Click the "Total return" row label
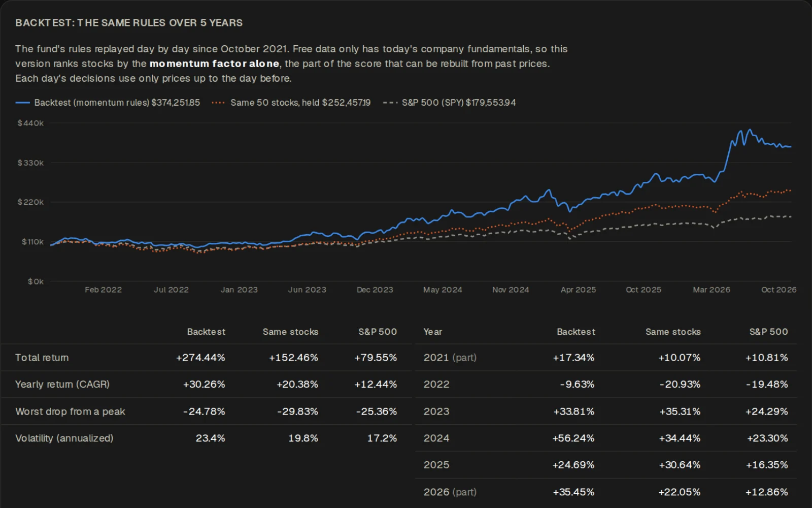The height and width of the screenshot is (508, 812). coord(42,358)
